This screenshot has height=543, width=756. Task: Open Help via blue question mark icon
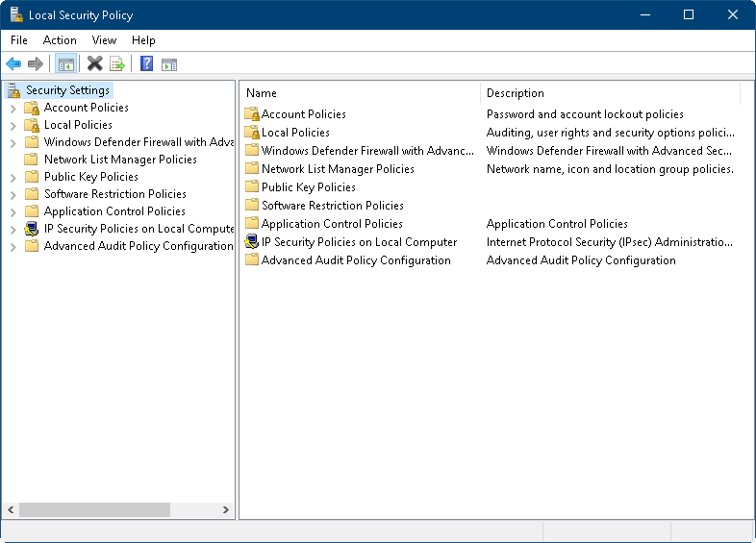(x=146, y=64)
